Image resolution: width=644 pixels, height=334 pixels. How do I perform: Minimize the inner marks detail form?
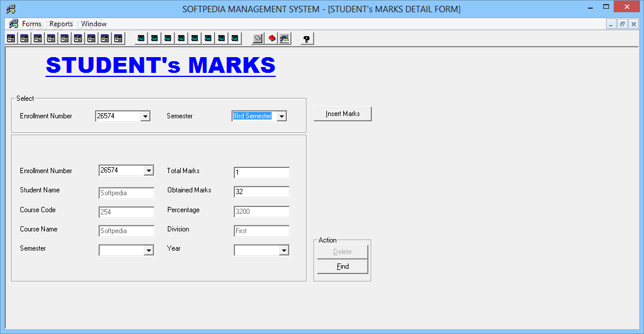pos(611,24)
